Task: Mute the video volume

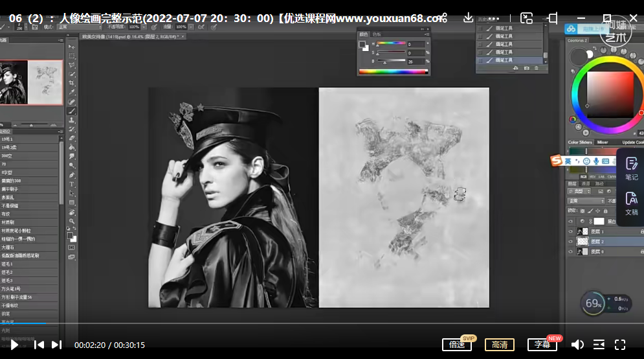Action: (x=577, y=345)
